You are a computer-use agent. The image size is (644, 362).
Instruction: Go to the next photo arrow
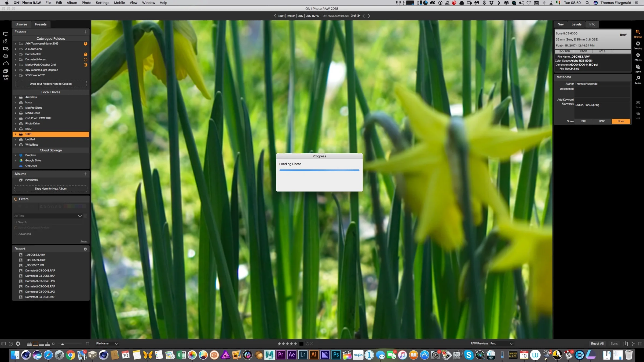point(369,16)
